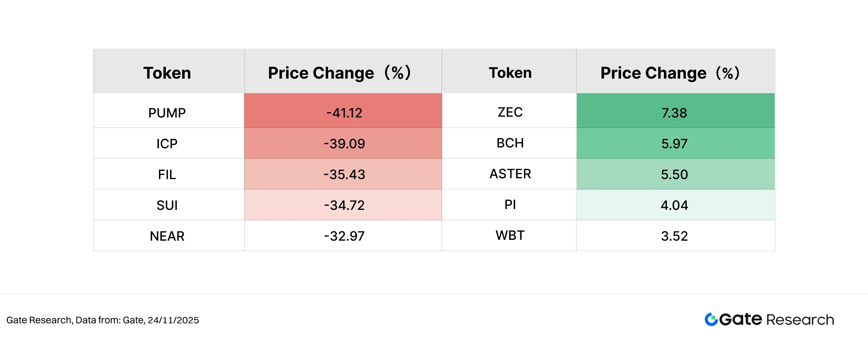Select the first Token column header

pyautogui.click(x=167, y=73)
